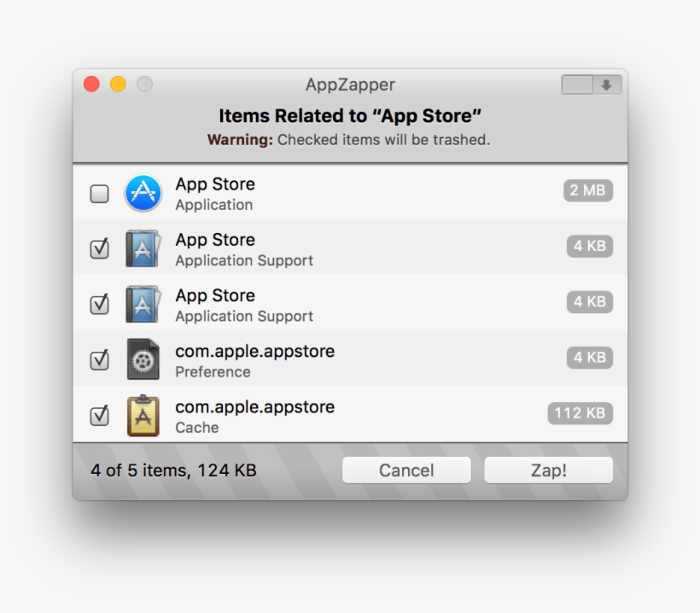Viewport: 700px width, 613px height.
Task: Uncheck the second Application Support checkbox
Action: (x=99, y=304)
